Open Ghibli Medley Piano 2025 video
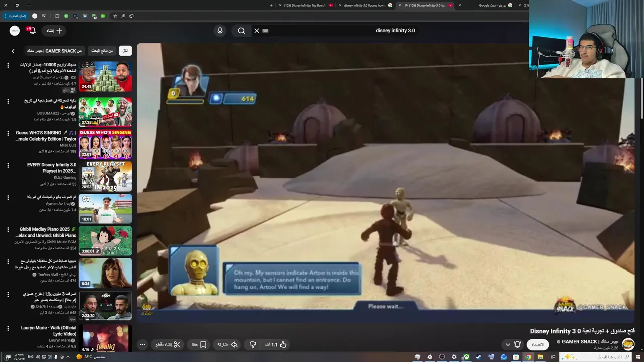The height and width of the screenshot is (362, 644). (105, 240)
